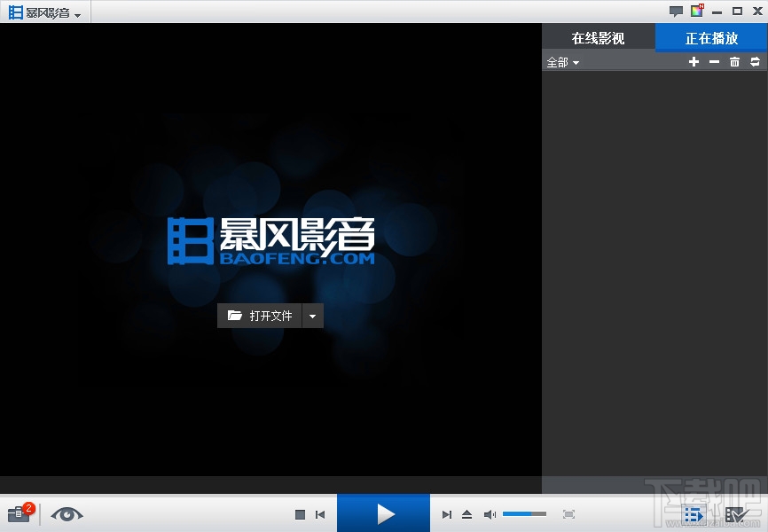This screenshot has height=532, width=768.
Task: Toggle Left Eye mode with the eye icon
Action: [x=67, y=514]
